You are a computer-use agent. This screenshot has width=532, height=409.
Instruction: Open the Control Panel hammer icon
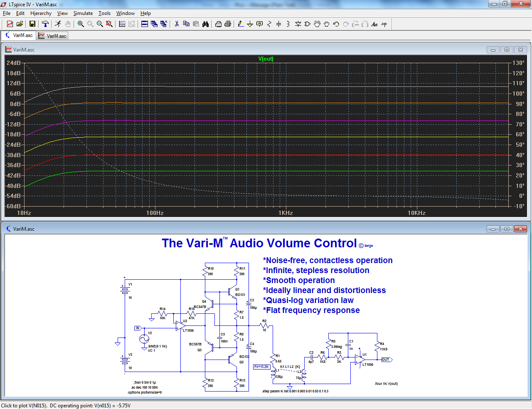click(x=45, y=24)
